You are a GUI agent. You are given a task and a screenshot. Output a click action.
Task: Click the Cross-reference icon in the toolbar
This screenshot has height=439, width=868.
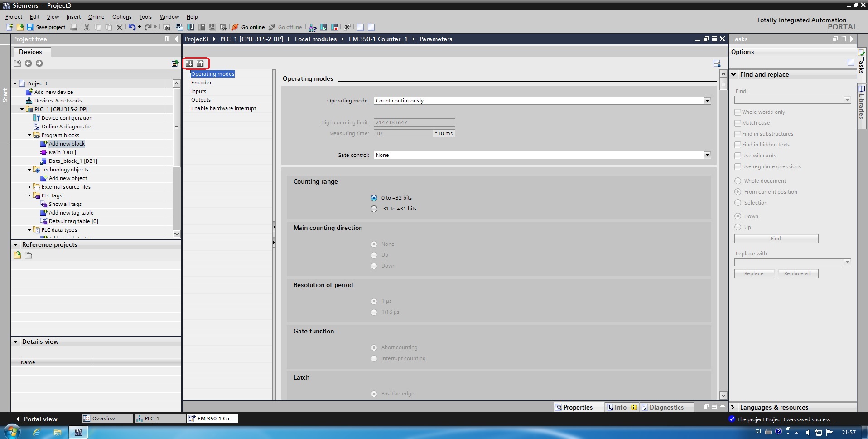pos(347,27)
